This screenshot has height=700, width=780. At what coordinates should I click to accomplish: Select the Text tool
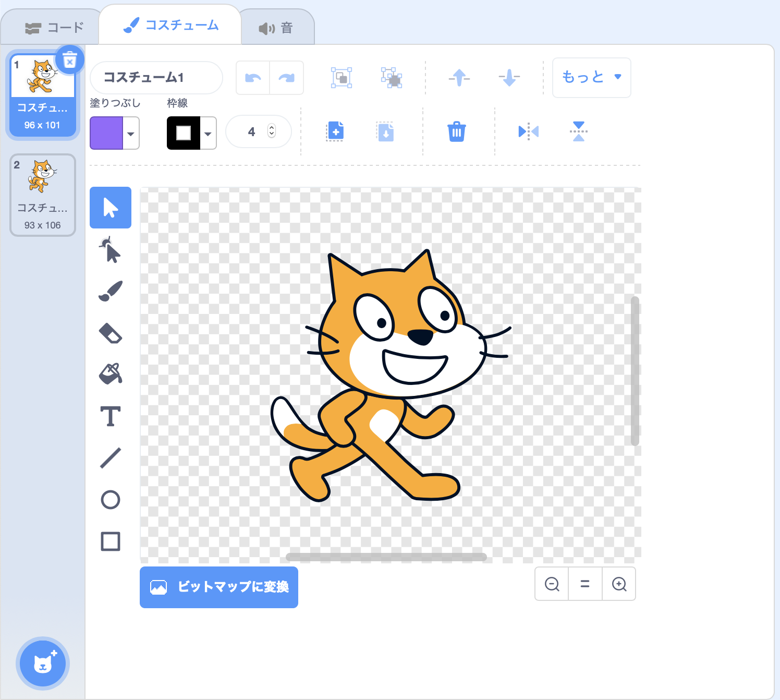tap(110, 416)
